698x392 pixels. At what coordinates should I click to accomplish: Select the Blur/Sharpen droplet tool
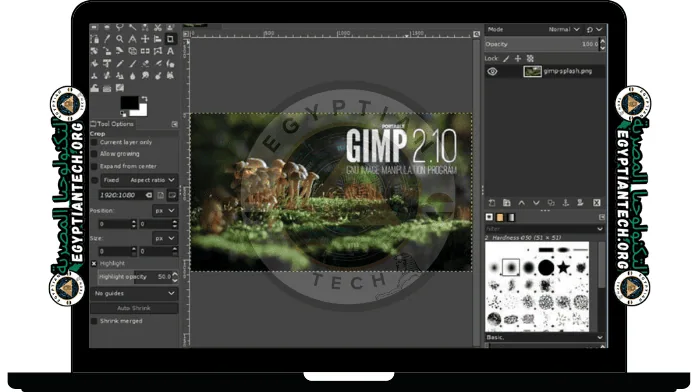[132, 76]
